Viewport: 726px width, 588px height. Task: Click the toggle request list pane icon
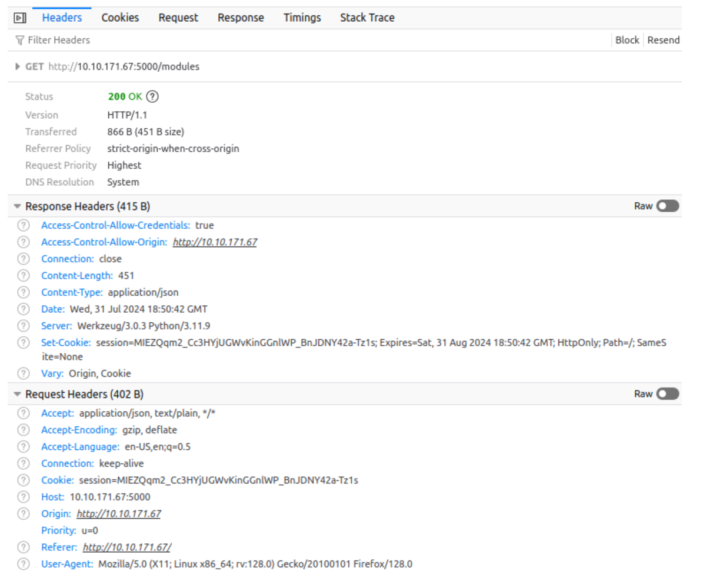pos(20,18)
